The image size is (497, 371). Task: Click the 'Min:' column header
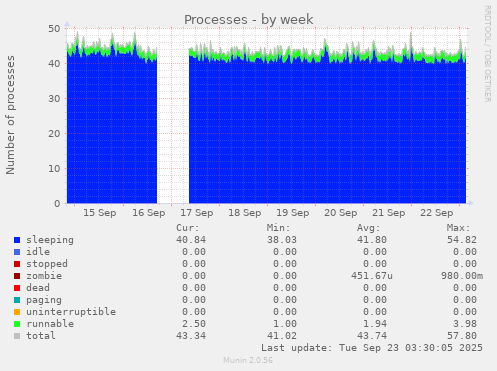[278, 228]
